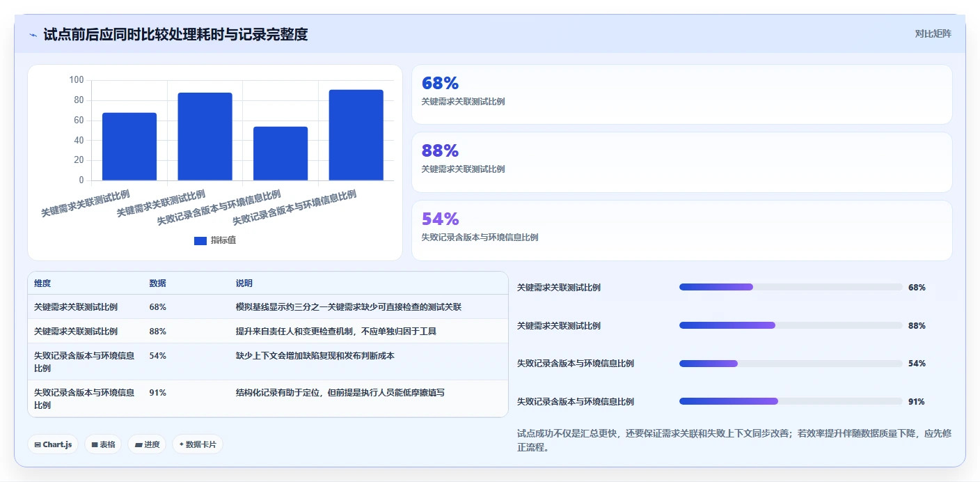Viewport: 980px width, 482px height.
Task: Click the 91% value in the table
Action: [x=157, y=393]
